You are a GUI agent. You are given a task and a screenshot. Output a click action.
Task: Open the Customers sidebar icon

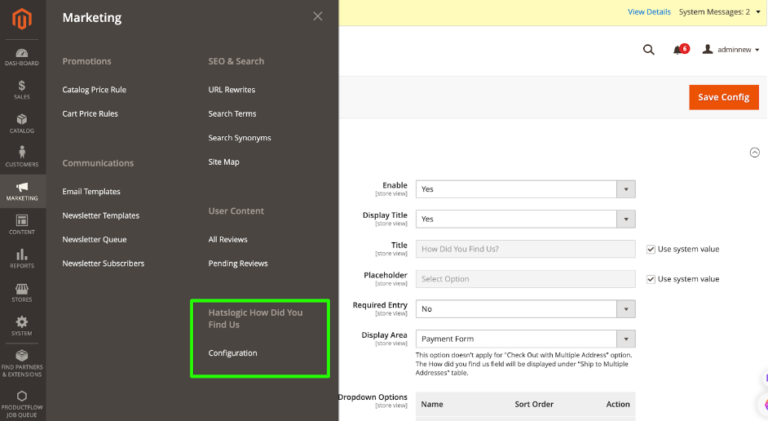(22, 157)
